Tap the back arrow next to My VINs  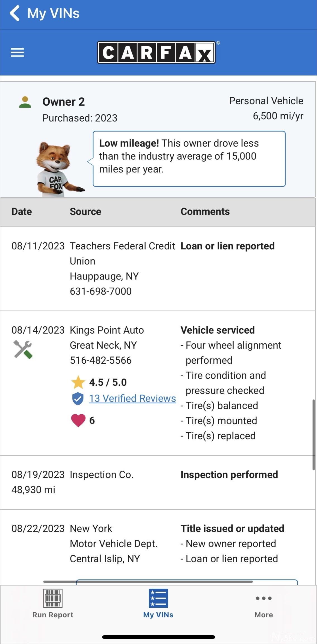[x=15, y=13]
